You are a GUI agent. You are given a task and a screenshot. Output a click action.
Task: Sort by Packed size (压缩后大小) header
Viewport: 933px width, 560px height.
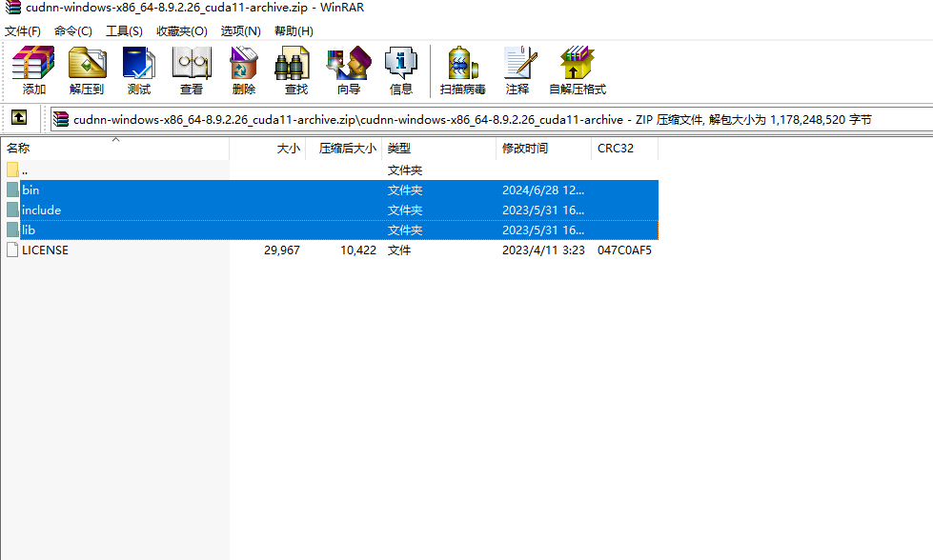(x=344, y=149)
